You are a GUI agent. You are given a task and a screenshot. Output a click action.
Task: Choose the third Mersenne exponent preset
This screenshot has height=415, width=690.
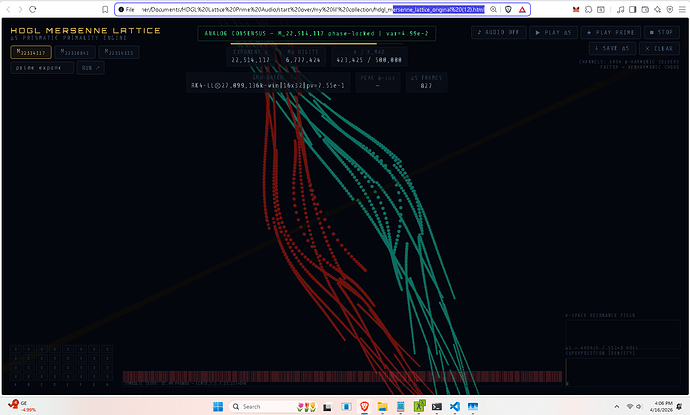118,51
